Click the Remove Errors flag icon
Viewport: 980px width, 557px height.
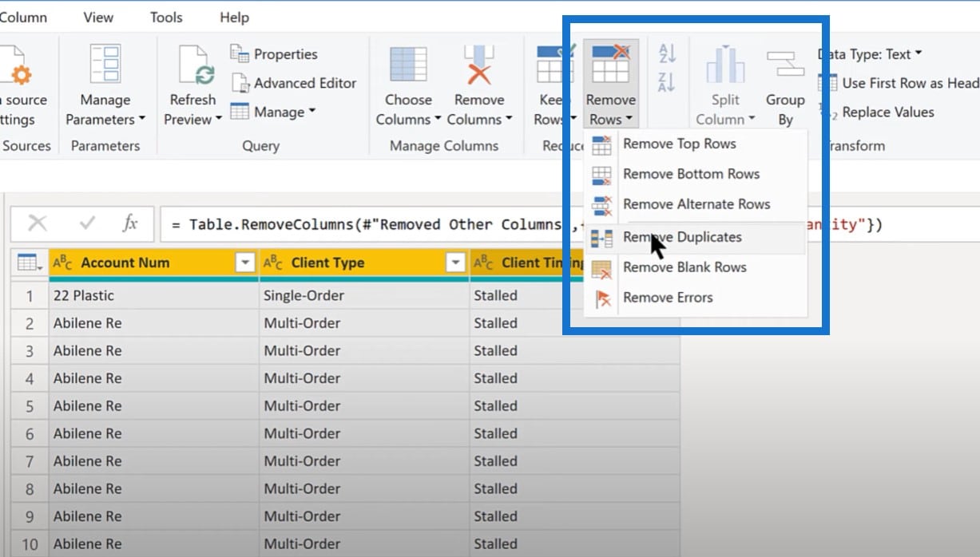click(x=602, y=299)
